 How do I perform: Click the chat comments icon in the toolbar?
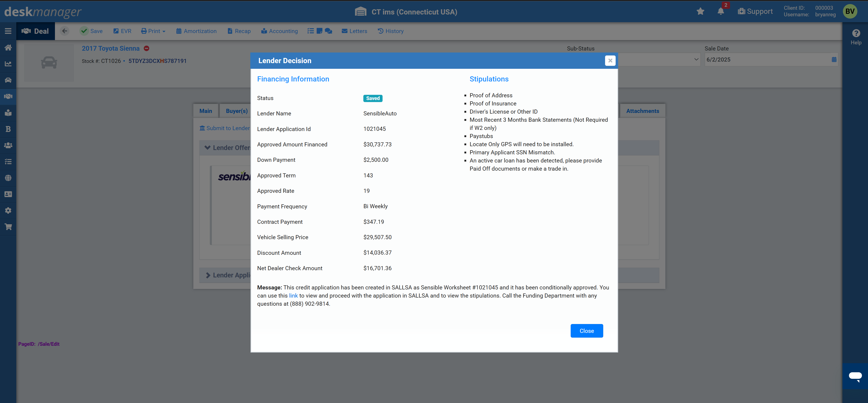pos(329,31)
